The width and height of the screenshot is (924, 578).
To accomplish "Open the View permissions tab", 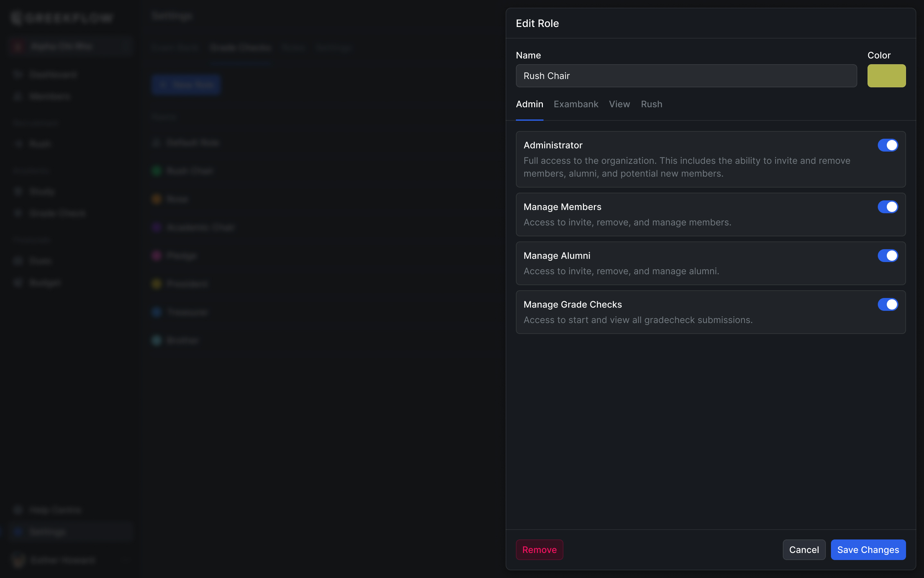I will (619, 104).
